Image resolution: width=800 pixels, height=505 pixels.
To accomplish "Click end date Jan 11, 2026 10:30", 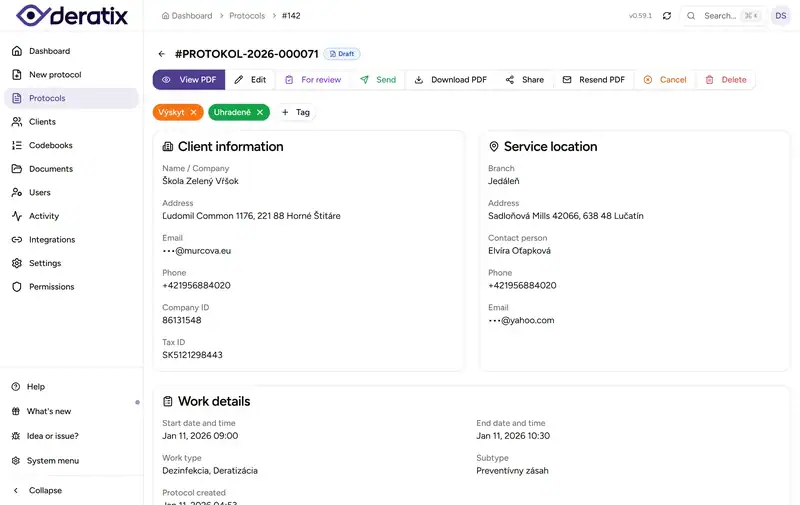I will point(513,436).
